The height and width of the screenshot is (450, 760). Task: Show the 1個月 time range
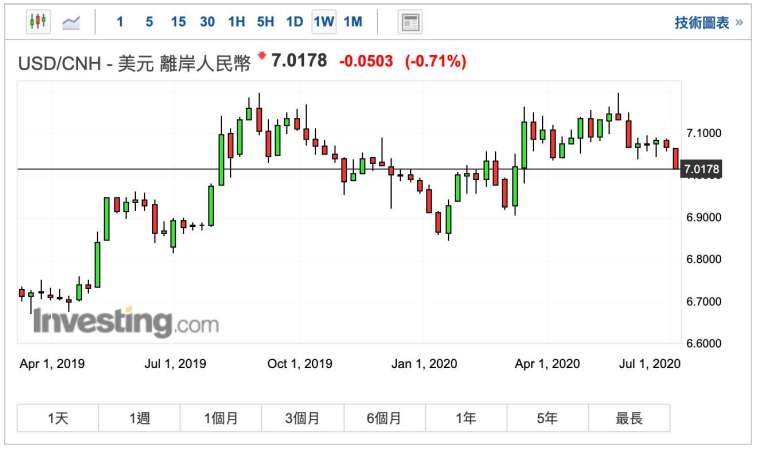pos(221,418)
